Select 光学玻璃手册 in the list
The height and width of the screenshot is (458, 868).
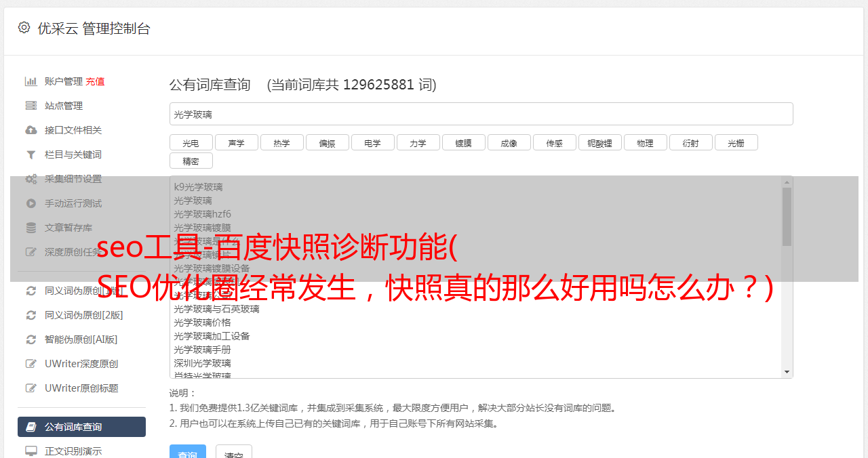click(202, 350)
